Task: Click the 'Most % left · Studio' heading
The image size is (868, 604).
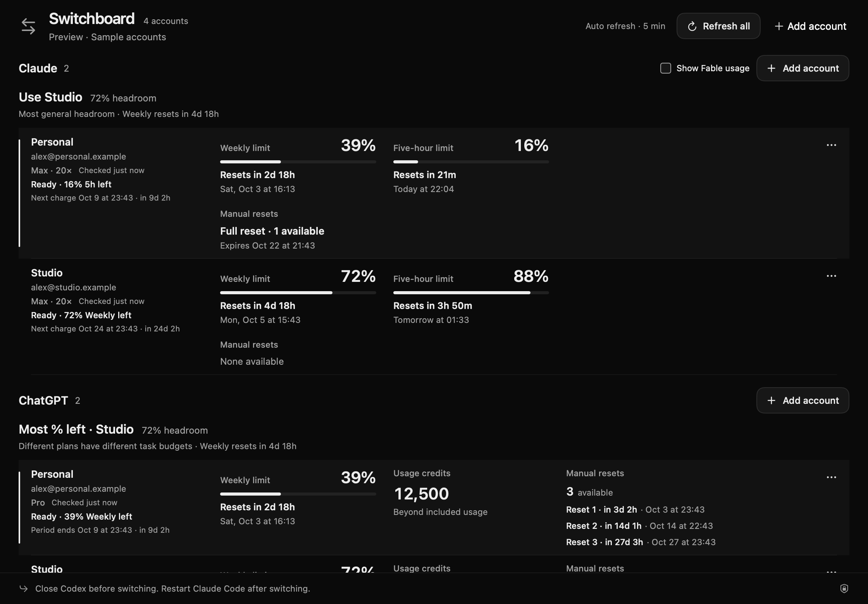Action: (76, 429)
